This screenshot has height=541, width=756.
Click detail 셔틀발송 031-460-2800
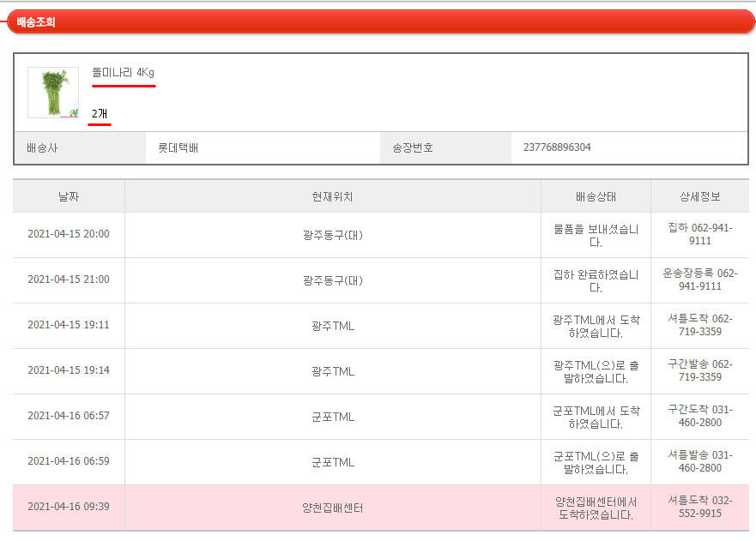point(700,461)
